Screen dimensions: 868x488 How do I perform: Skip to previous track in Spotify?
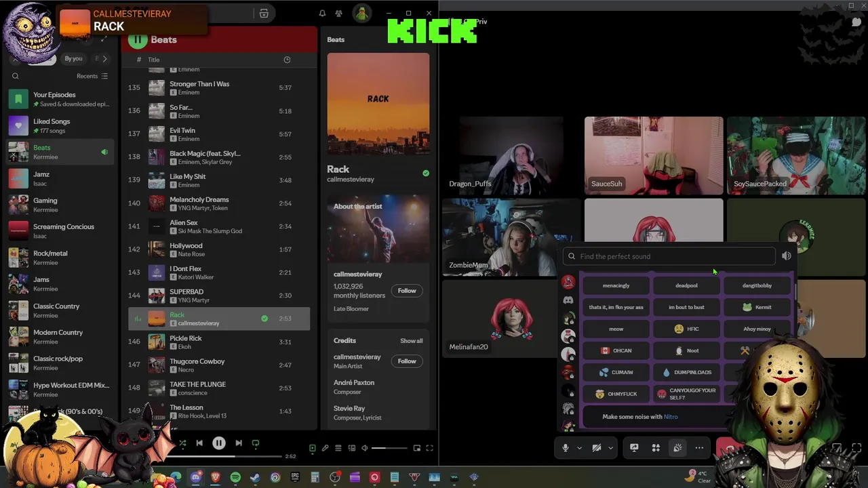click(199, 443)
